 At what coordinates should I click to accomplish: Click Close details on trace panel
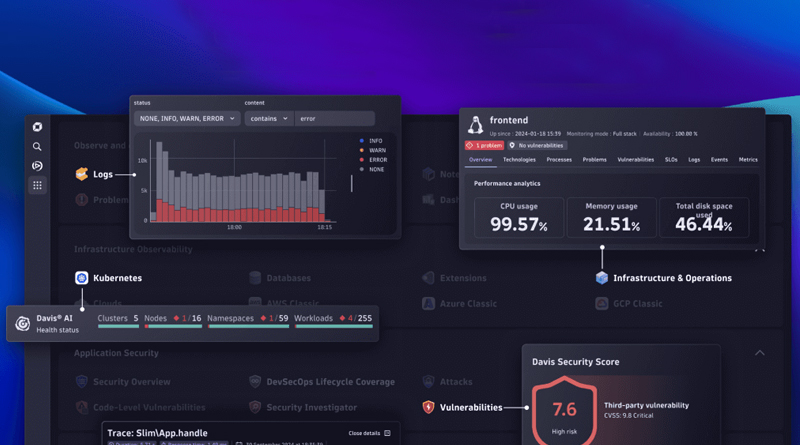point(369,433)
